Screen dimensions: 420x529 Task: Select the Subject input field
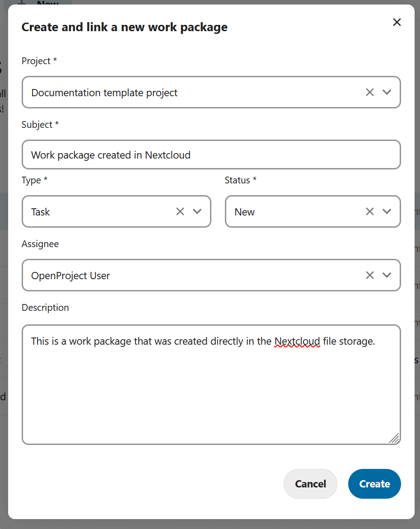pos(211,154)
